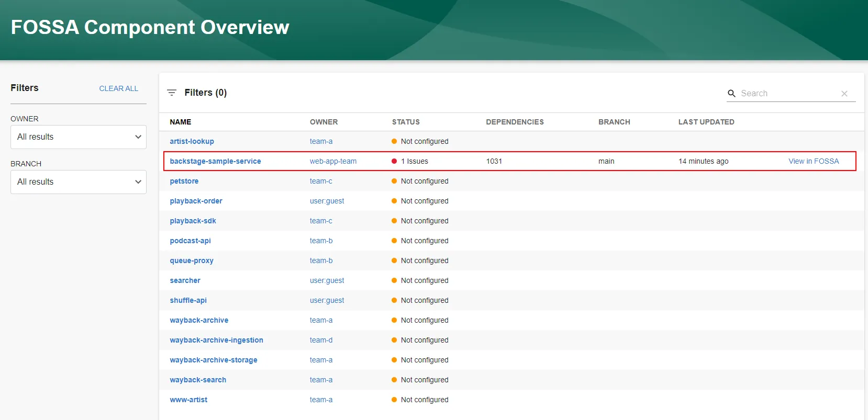868x420 pixels.
Task: Click the FOSSA Component Overview title
Action: (x=150, y=27)
